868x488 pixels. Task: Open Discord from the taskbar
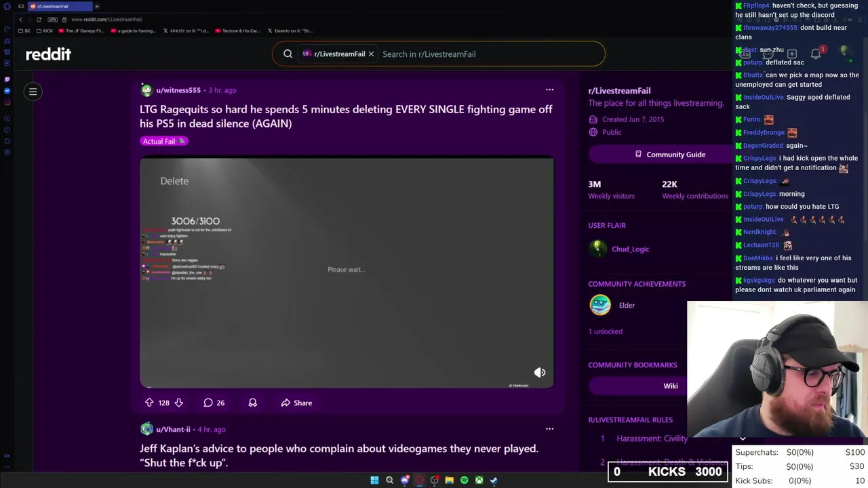[x=405, y=480]
